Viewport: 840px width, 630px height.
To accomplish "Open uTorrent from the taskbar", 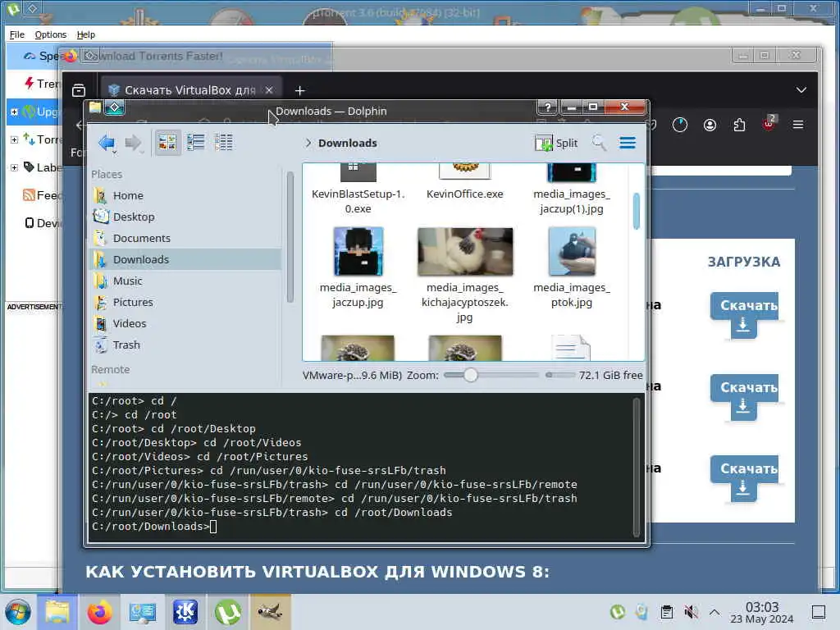I will pyautogui.click(x=228, y=612).
